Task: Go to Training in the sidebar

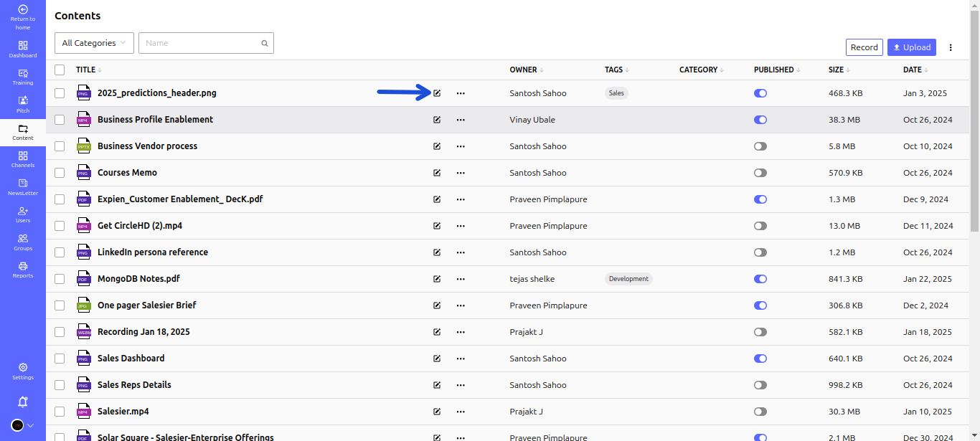Action: point(23,77)
